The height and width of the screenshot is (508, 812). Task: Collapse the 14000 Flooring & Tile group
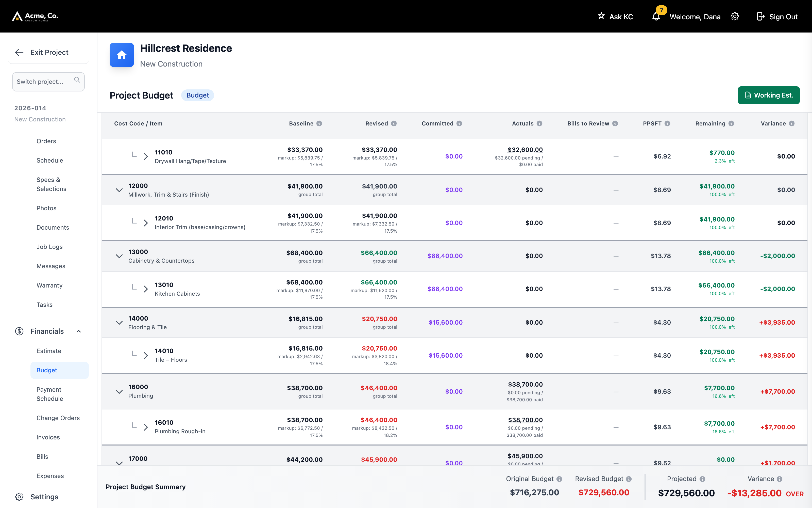click(119, 323)
